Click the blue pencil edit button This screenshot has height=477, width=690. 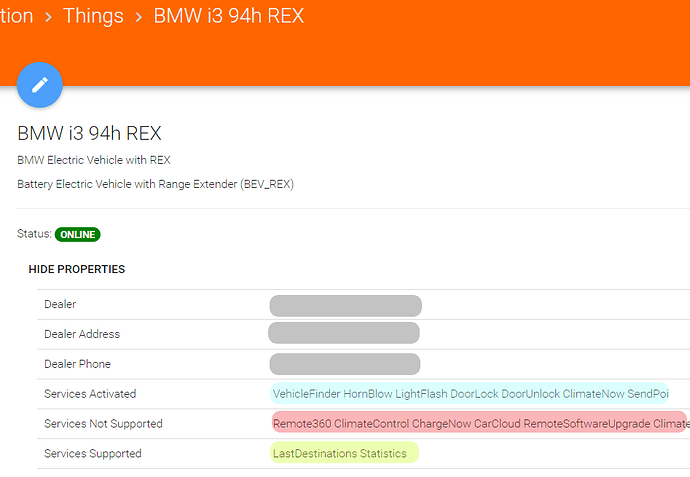coord(40,84)
